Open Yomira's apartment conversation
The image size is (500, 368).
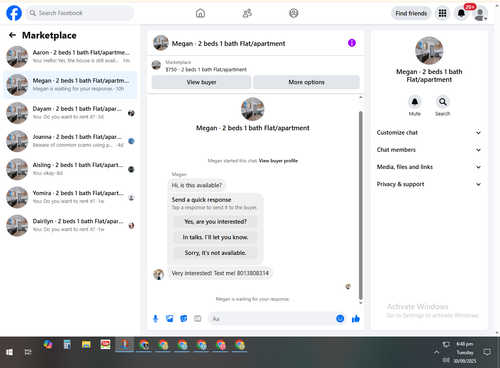[x=70, y=197]
